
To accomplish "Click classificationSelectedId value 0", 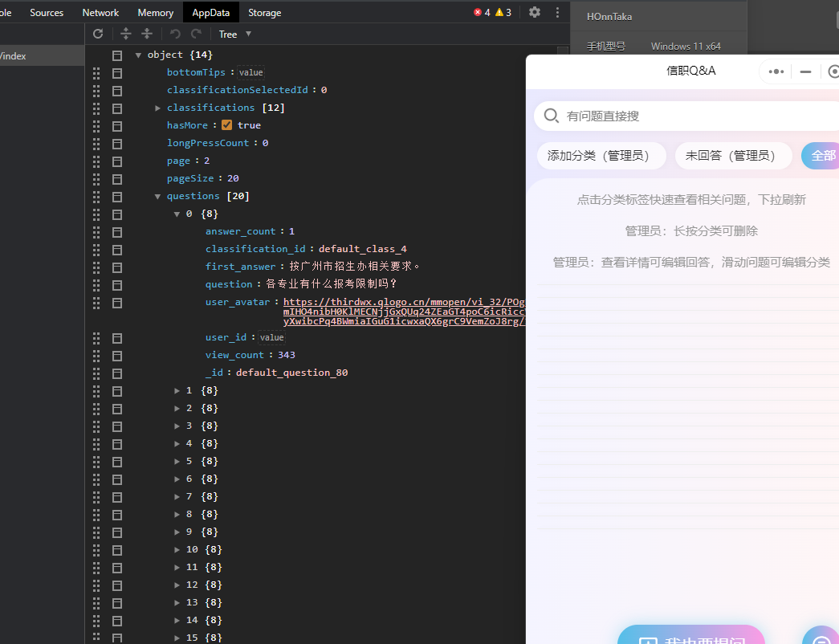I will click(x=324, y=91).
